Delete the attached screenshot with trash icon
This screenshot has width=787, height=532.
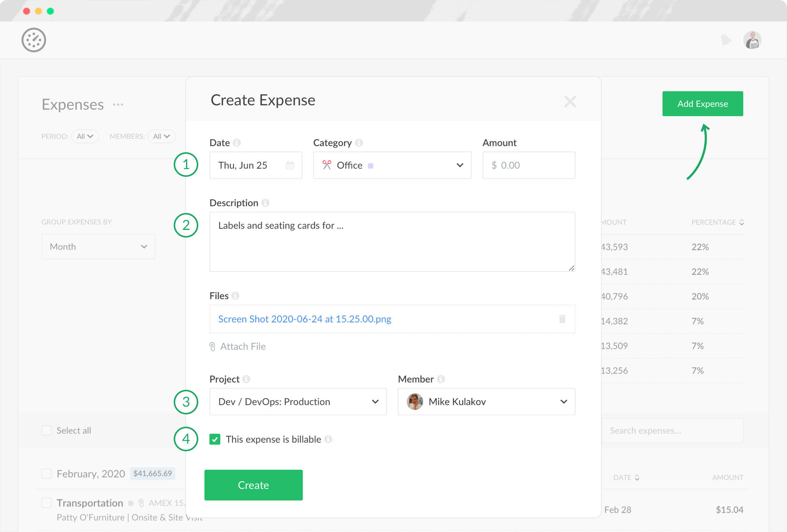562,319
